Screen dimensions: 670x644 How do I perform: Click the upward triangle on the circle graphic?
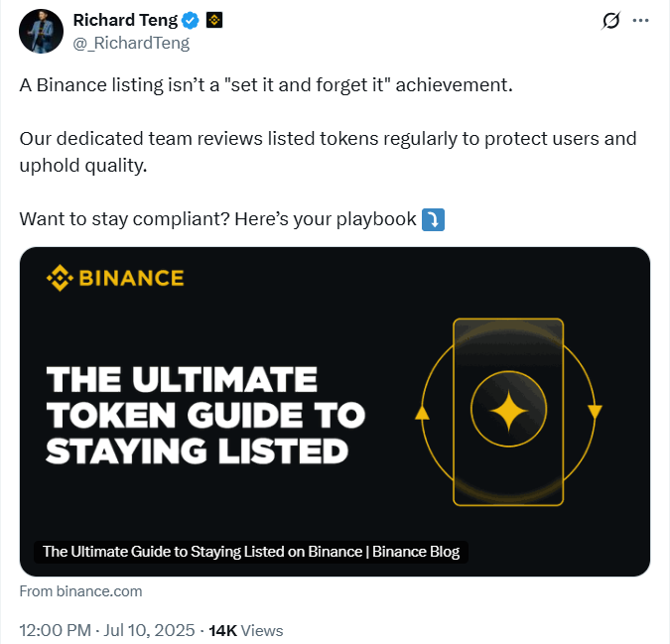coord(422,412)
